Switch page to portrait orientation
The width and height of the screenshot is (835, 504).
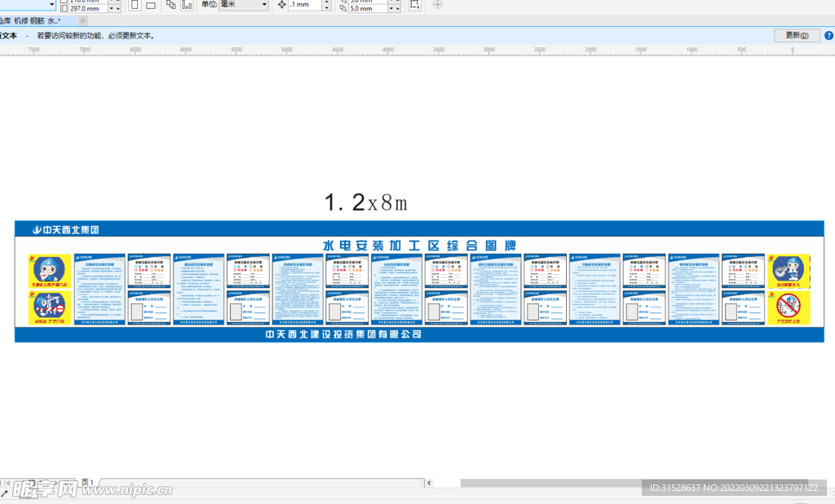[x=135, y=5]
